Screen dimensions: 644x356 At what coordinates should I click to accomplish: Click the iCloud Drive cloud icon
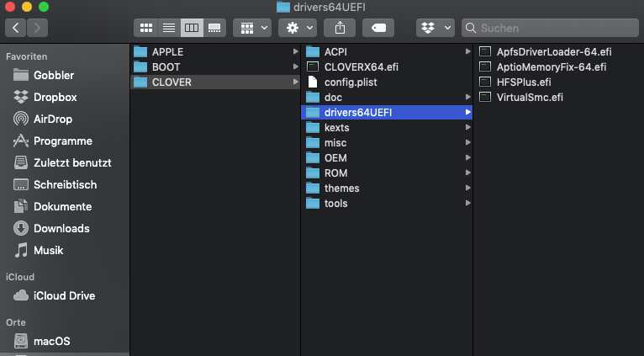coord(21,295)
